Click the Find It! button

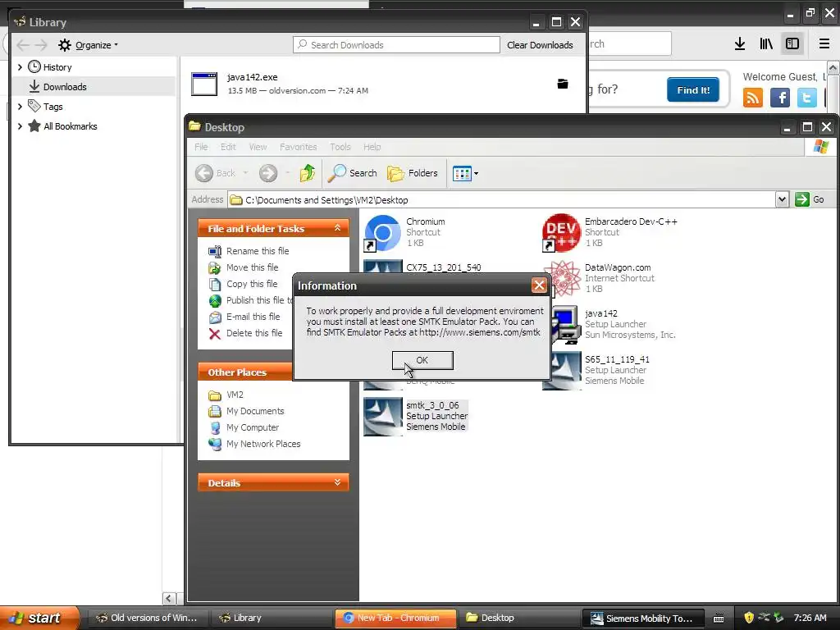point(693,90)
